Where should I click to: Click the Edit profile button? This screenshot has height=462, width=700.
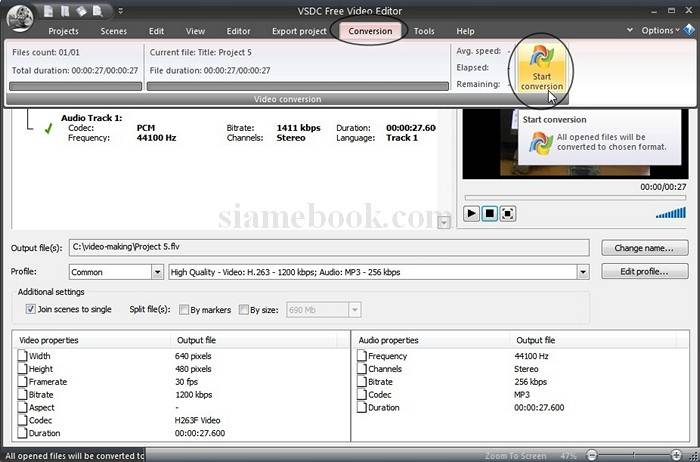(x=644, y=272)
